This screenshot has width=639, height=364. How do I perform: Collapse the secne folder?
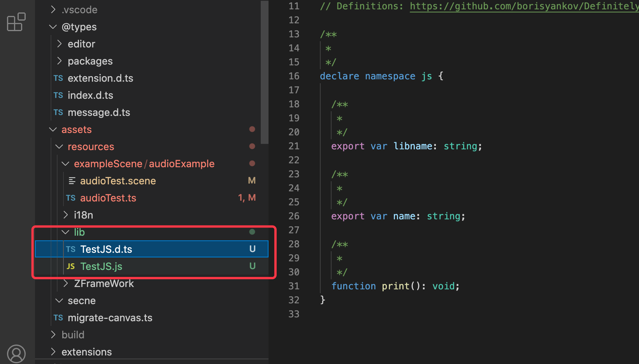click(x=60, y=301)
